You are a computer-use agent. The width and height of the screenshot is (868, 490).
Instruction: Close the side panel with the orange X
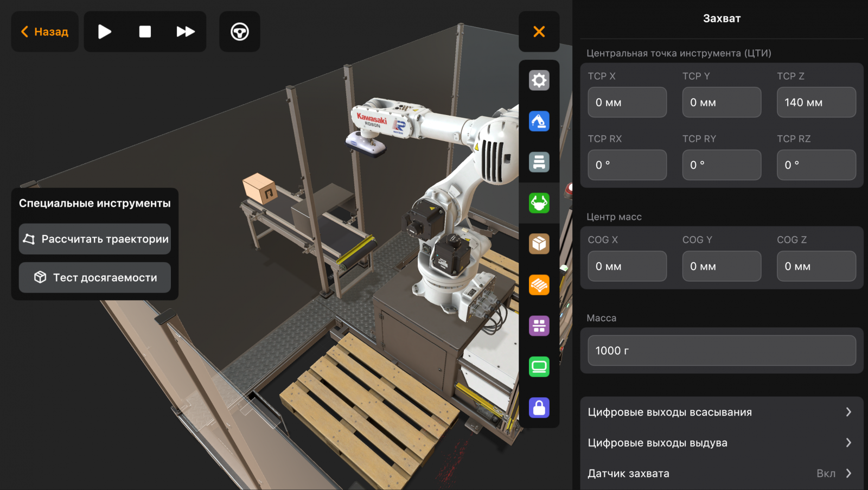pos(539,31)
